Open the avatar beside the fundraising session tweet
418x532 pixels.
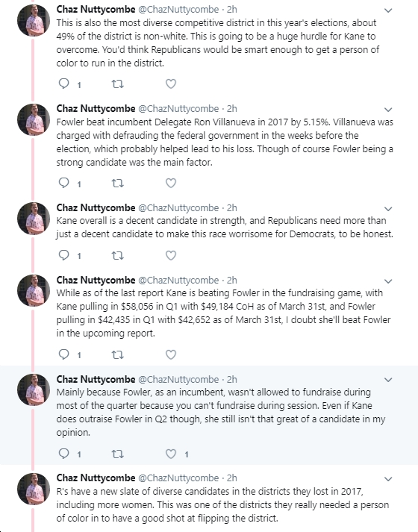coord(34,389)
